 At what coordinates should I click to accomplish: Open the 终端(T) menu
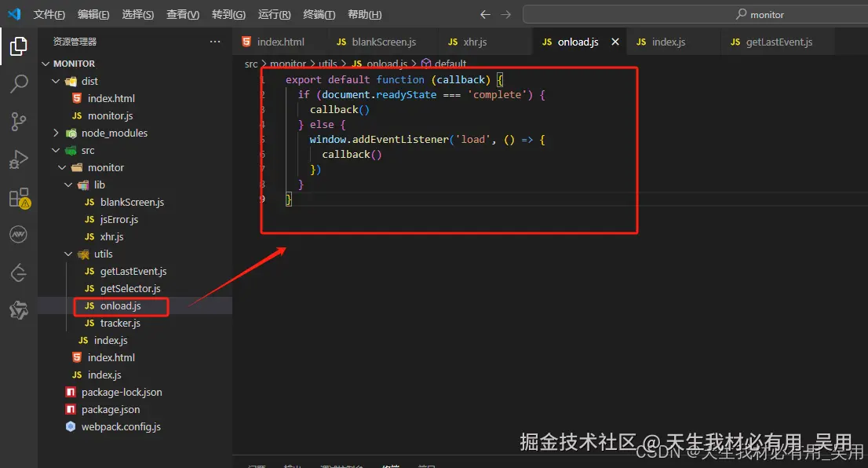click(319, 14)
